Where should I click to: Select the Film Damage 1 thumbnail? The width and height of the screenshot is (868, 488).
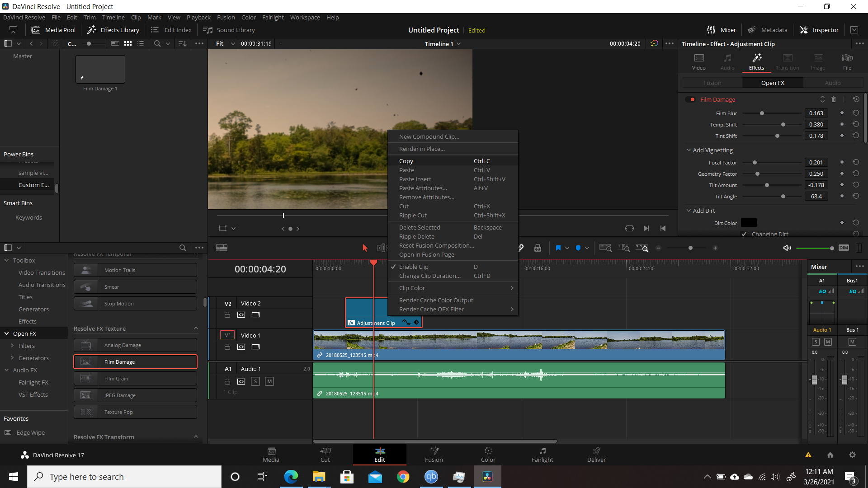(100, 69)
